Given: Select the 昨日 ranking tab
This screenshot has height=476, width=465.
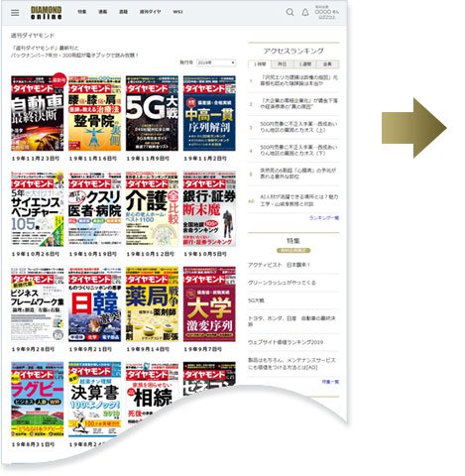Looking at the screenshot, I should coord(282,64).
